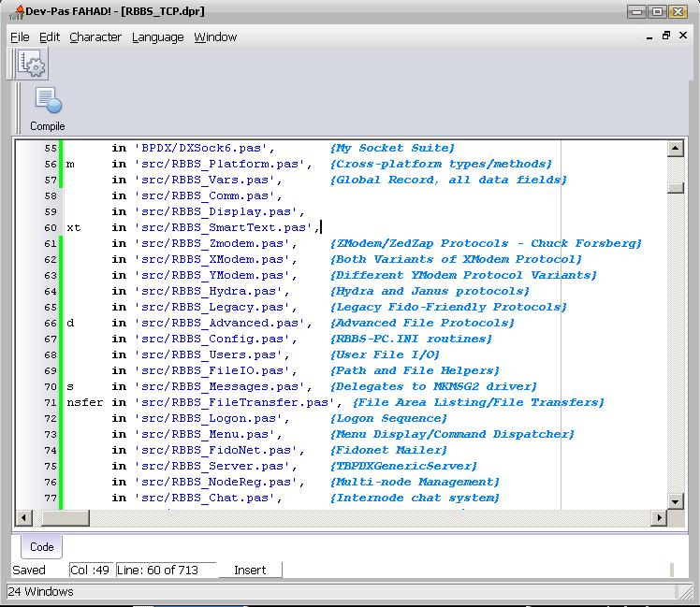Click the Compile document icon
700x607 pixels.
pyautogui.click(x=47, y=101)
